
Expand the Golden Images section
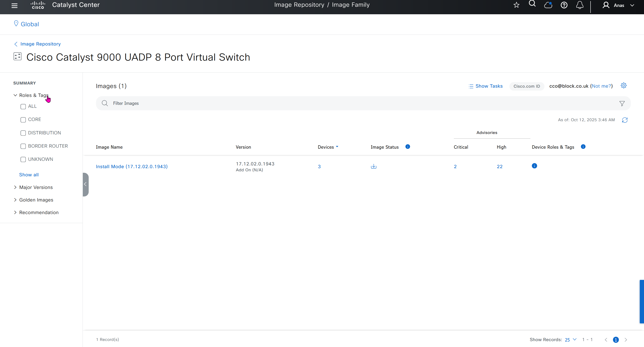point(36,200)
